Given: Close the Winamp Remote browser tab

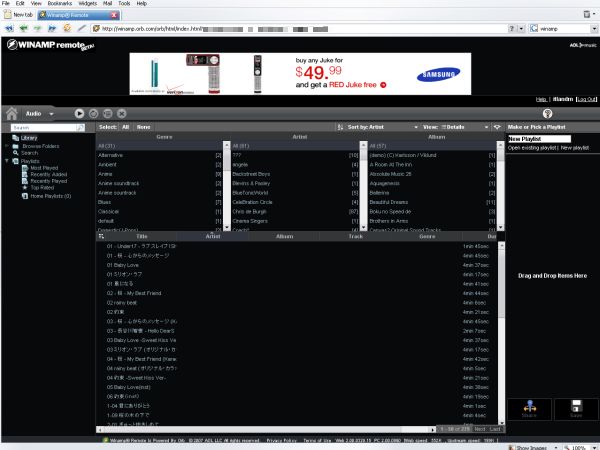Looking at the screenshot, I should pos(114,15).
